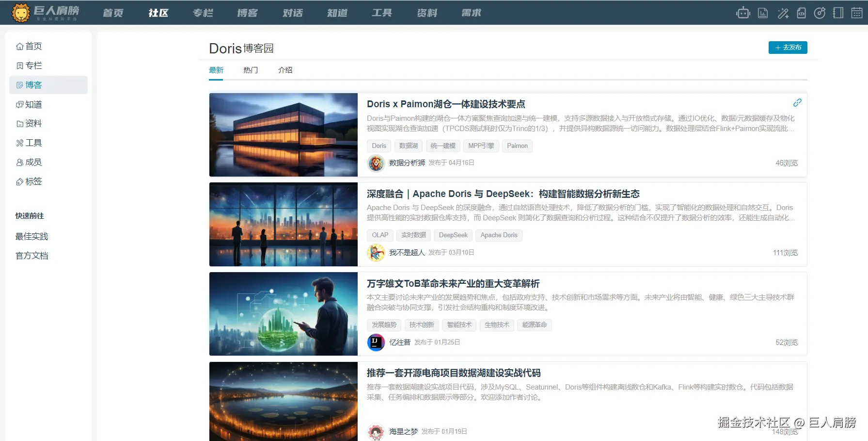This screenshot has height=441, width=868.
Task: Click the lakehouse building thumbnail of Paimon article
Action: point(284,135)
